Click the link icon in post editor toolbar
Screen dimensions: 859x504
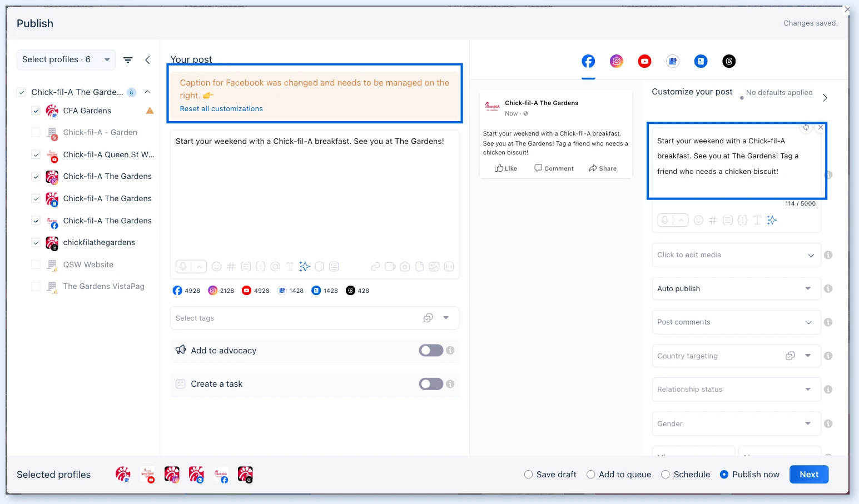pos(376,267)
